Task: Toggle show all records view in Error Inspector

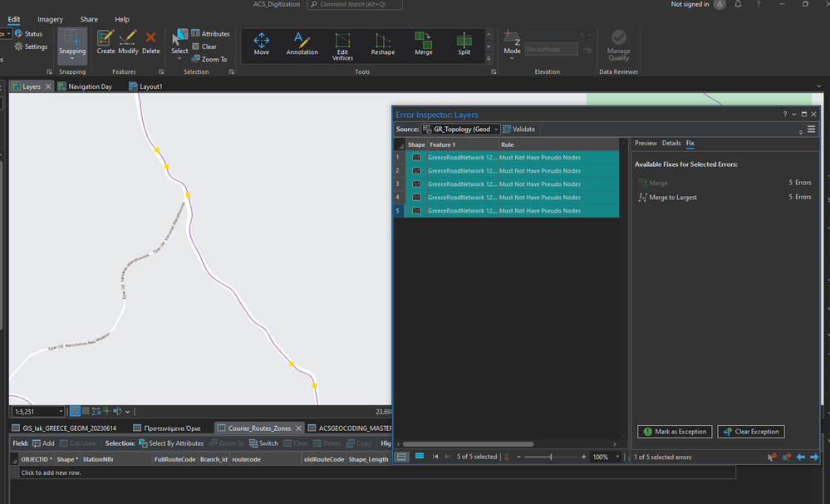Action: point(402,457)
